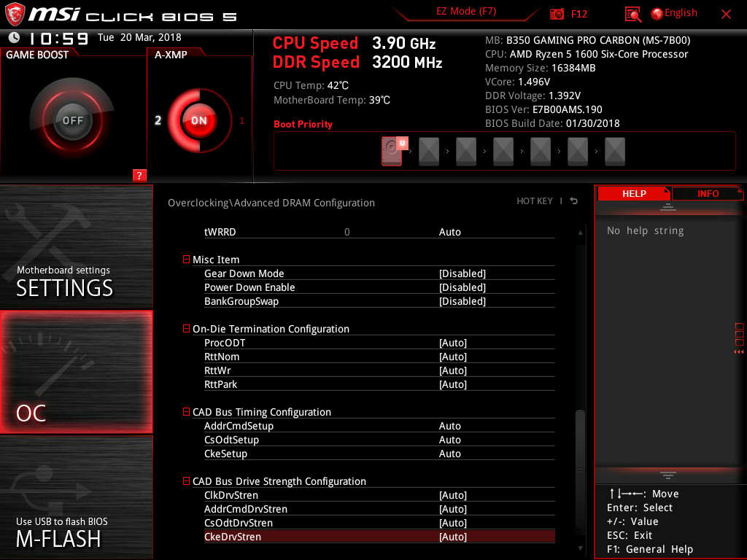Click the date Tue 20 Mar, 2018
Viewport: 747px width, 560px height.
tap(139, 37)
